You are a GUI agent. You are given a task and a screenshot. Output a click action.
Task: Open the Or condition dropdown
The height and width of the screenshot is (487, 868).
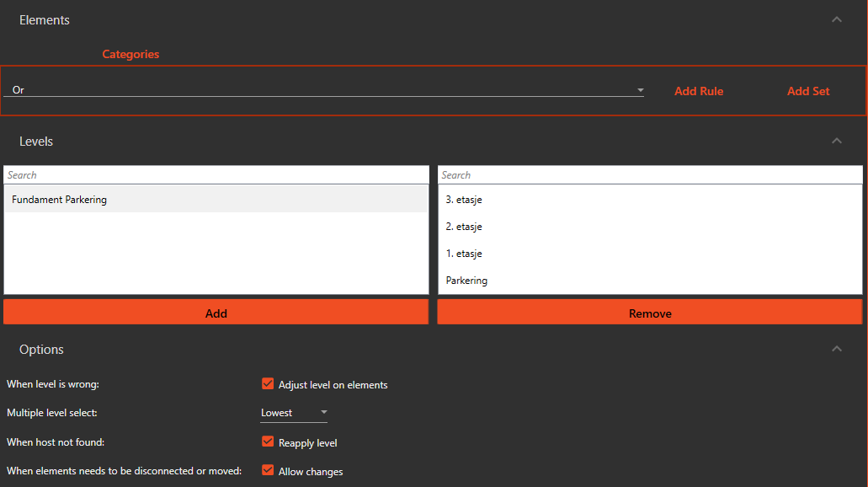click(x=639, y=89)
